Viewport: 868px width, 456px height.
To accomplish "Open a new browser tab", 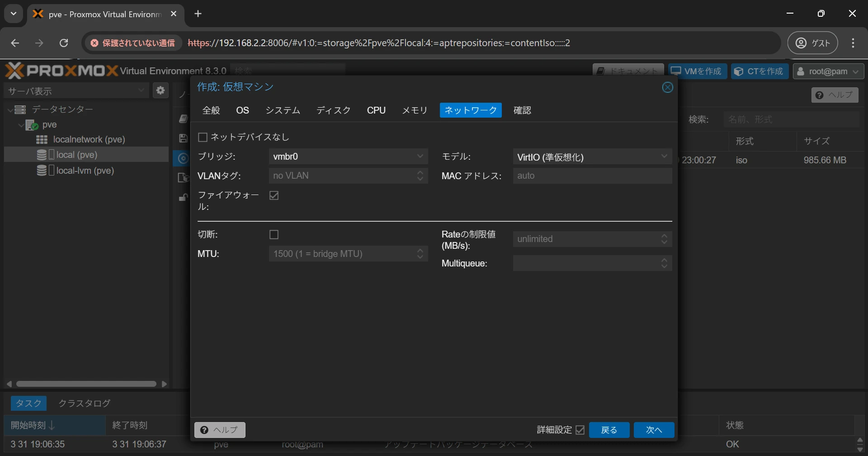I will click(x=198, y=14).
